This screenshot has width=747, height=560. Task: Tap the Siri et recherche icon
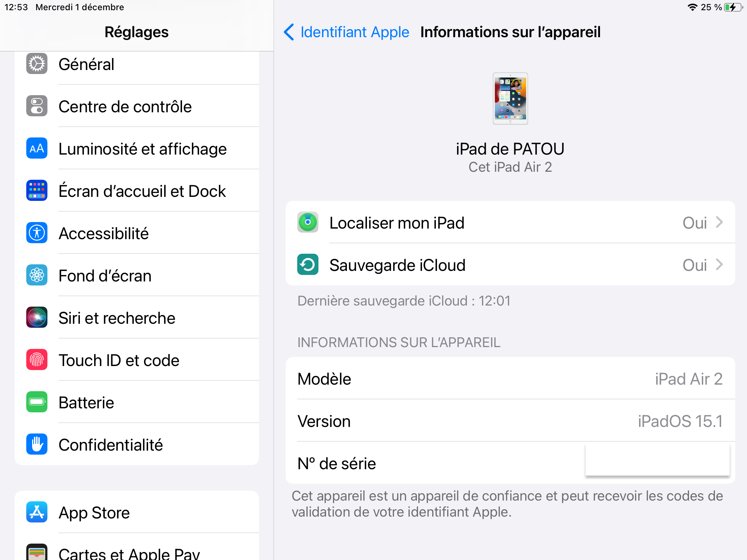(x=37, y=318)
